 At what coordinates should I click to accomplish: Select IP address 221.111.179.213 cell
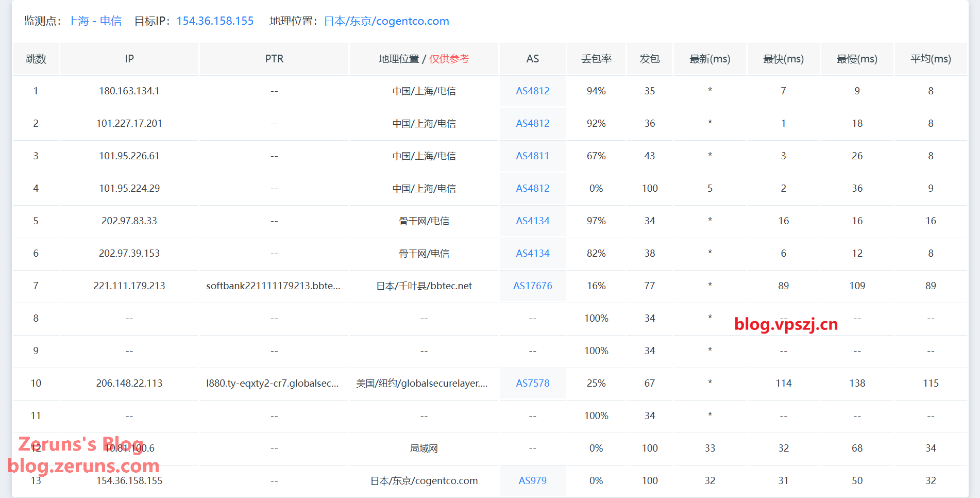pyautogui.click(x=129, y=286)
